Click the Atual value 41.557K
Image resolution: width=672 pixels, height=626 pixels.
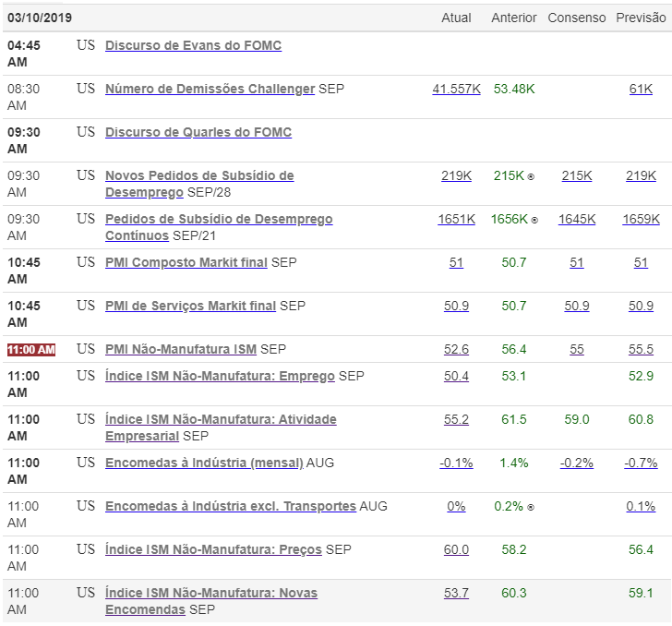[x=456, y=89]
